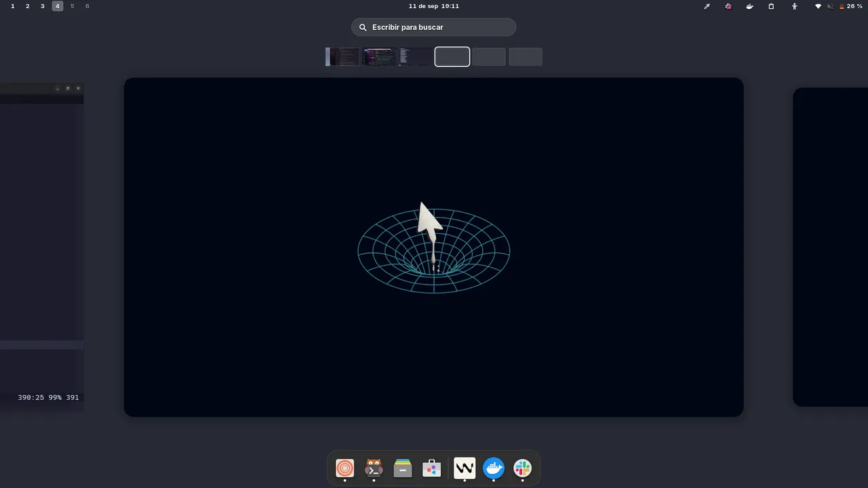Open the terminal app in the dock
This screenshot has height=488, width=868.
pyautogui.click(x=374, y=468)
